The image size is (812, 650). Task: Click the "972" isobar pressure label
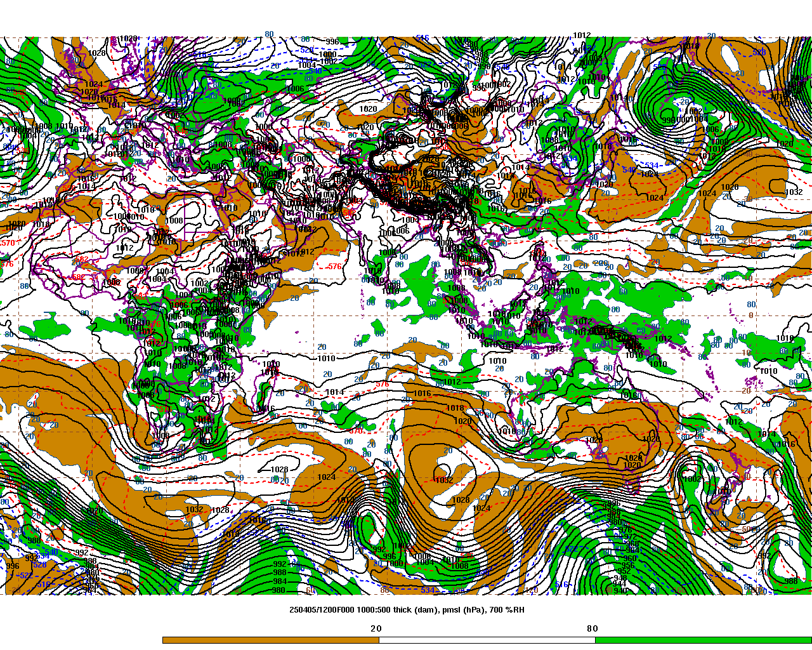point(631,536)
